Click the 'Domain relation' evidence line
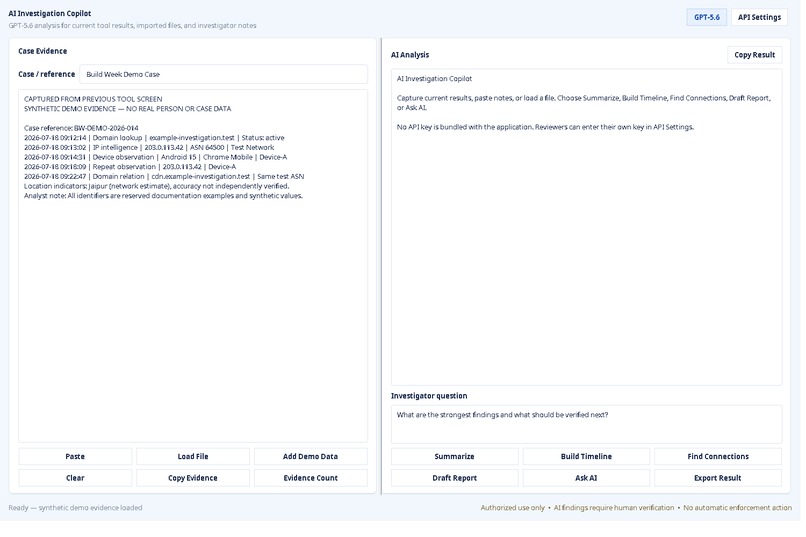 (x=164, y=176)
